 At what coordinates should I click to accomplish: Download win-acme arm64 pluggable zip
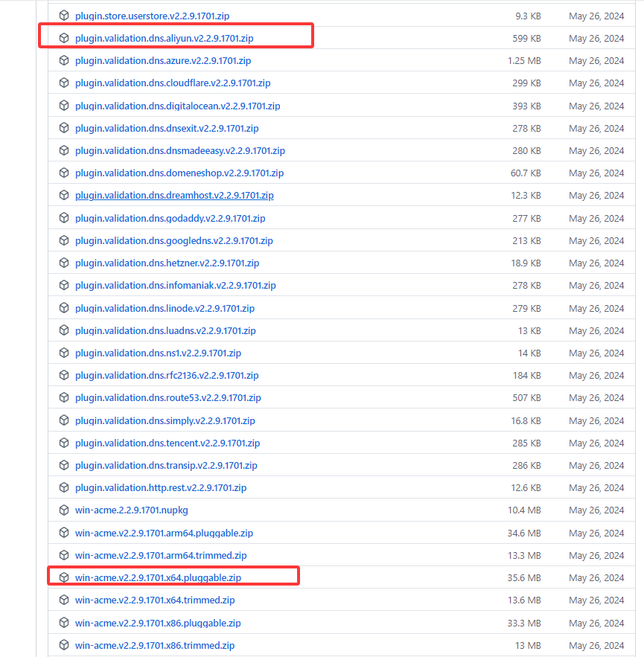[x=164, y=533]
